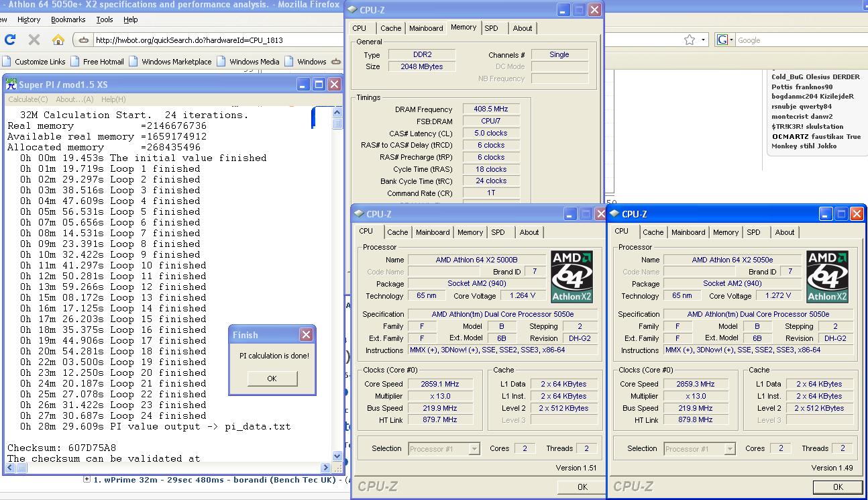868x500 pixels.
Task: Open About...(A) menu in Super PI
Action: click(x=74, y=99)
